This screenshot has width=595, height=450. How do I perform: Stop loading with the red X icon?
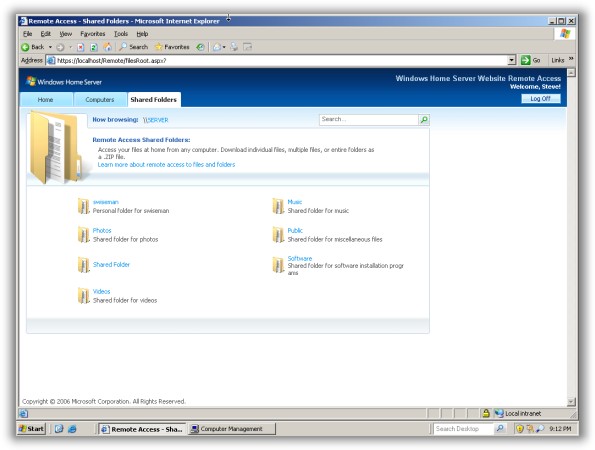[x=80, y=47]
